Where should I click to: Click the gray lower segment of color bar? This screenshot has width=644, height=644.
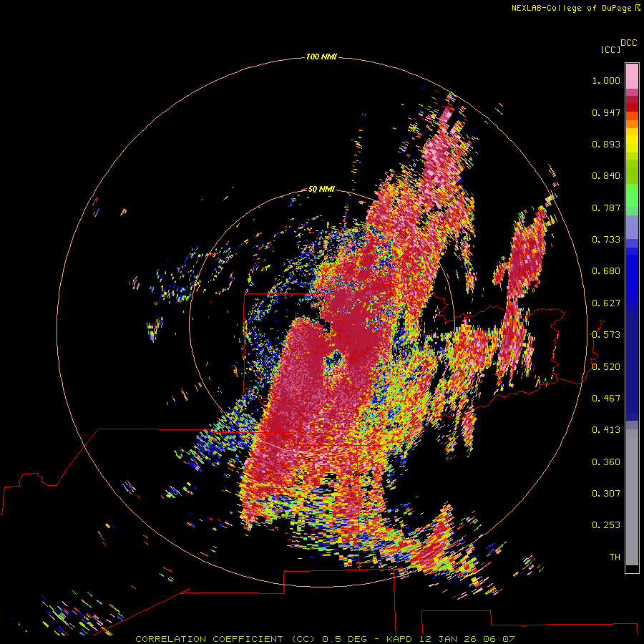click(632, 497)
